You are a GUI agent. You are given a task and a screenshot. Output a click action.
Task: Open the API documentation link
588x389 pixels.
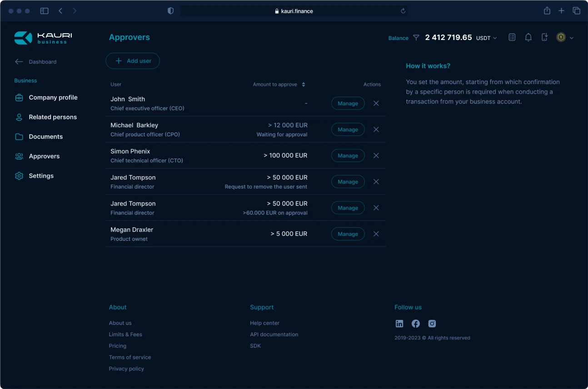pos(274,334)
